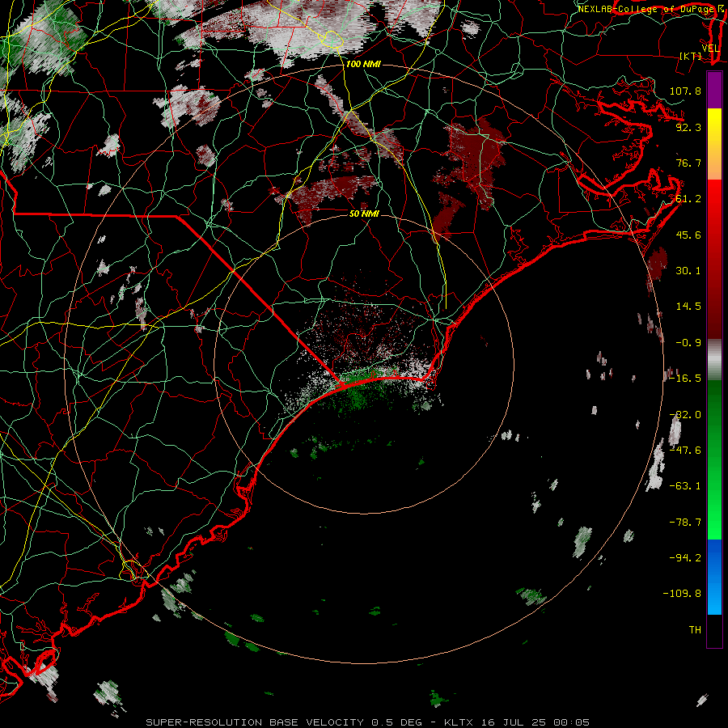Click the 14.5 legend value
This screenshot has width=728, height=728.
[688, 307]
